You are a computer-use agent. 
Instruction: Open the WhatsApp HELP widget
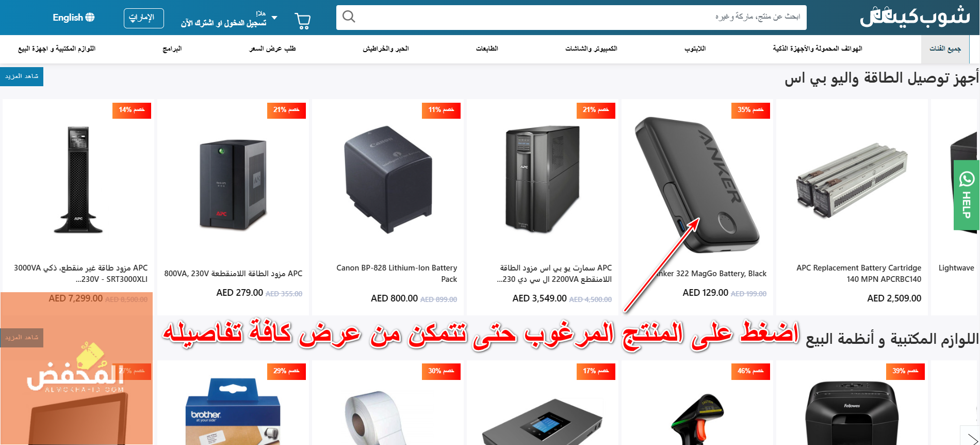point(966,195)
